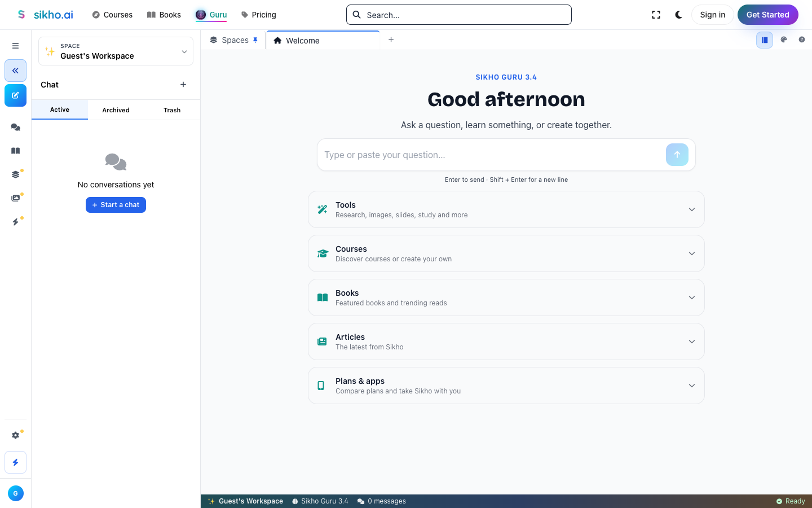Click the Sign in button

pos(713,15)
